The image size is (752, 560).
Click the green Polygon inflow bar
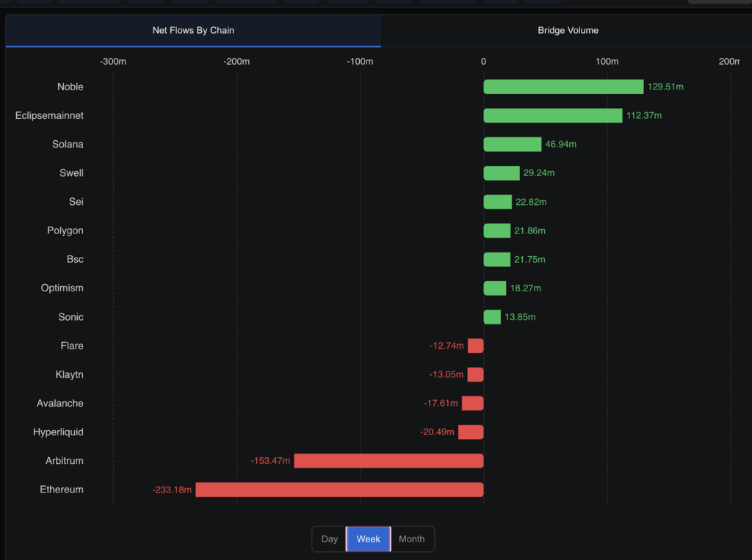click(x=497, y=230)
